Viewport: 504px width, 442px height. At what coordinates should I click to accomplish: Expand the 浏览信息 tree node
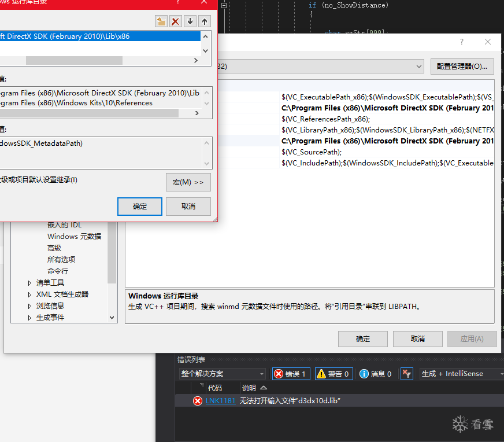click(29, 306)
